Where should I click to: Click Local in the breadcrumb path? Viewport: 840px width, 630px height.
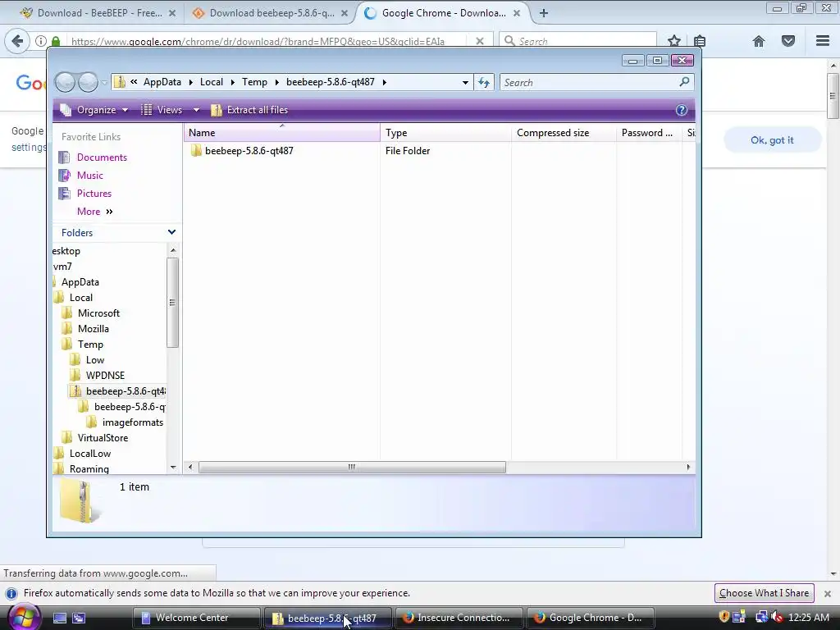click(x=212, y=82)
